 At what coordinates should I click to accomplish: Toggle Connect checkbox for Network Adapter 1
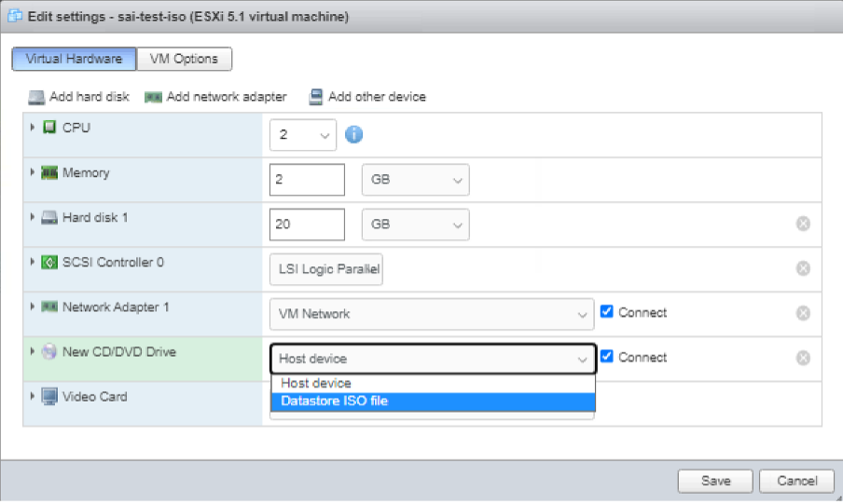tap(606, 312)
